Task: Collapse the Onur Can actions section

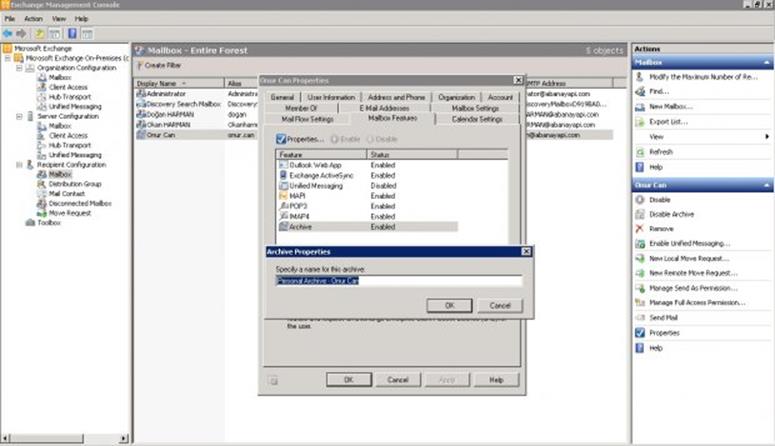Action: click(x=767, y=185)
